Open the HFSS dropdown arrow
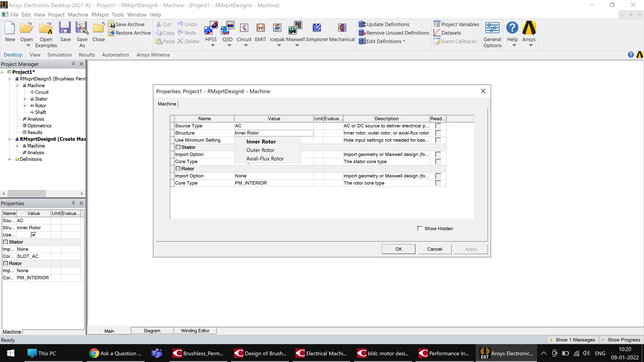 click(213, 45)
